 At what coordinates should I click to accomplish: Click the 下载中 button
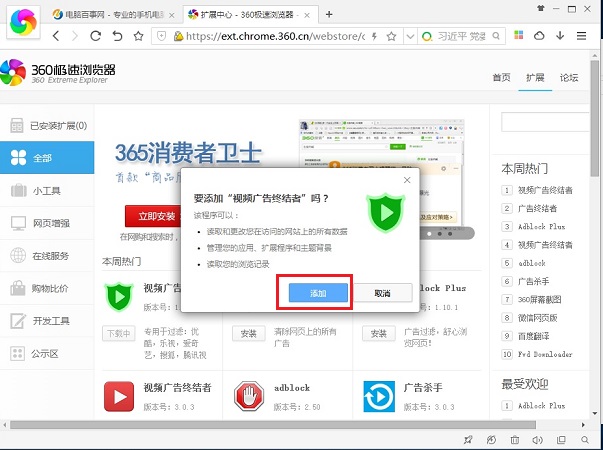click(119, 333)
